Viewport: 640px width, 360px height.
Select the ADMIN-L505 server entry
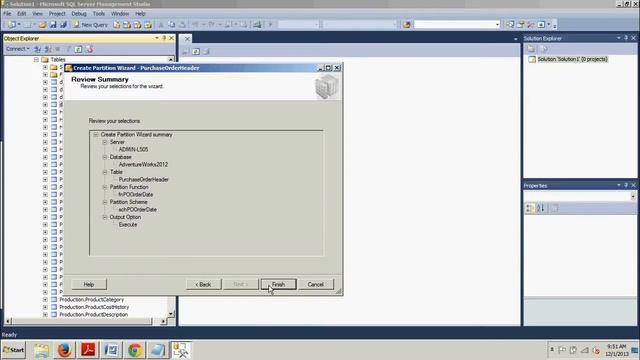[133, 149]
